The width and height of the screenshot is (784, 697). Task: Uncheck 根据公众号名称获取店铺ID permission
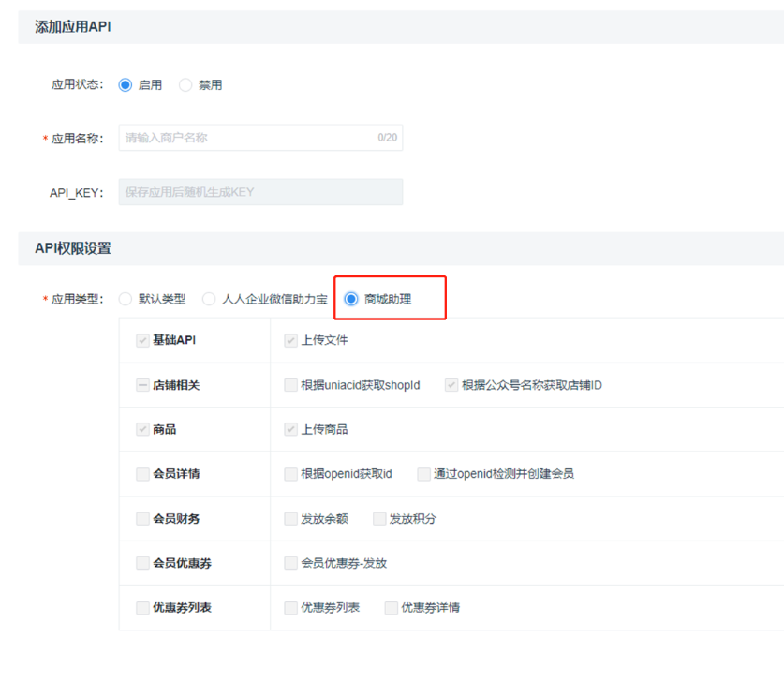[x=451, y=385]
